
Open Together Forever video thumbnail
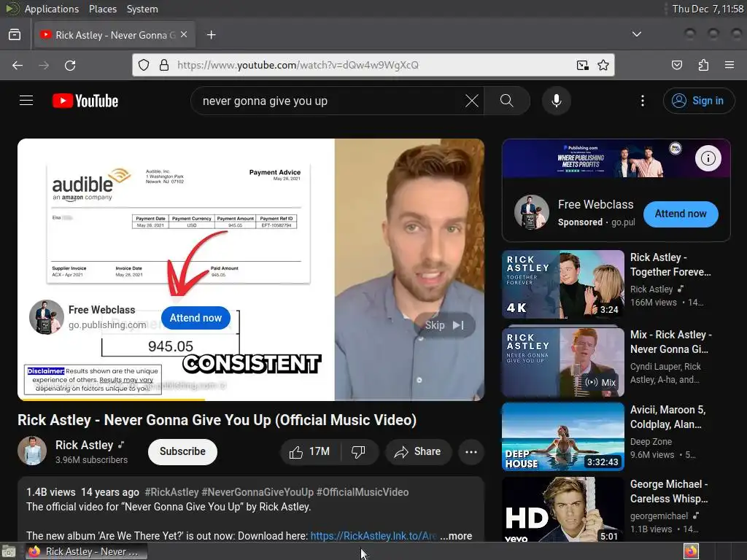pos(563,284)
